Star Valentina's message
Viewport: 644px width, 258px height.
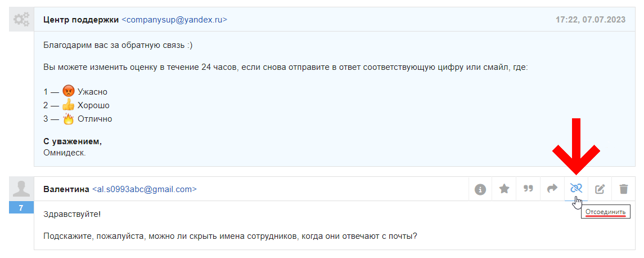click(505, 189)
